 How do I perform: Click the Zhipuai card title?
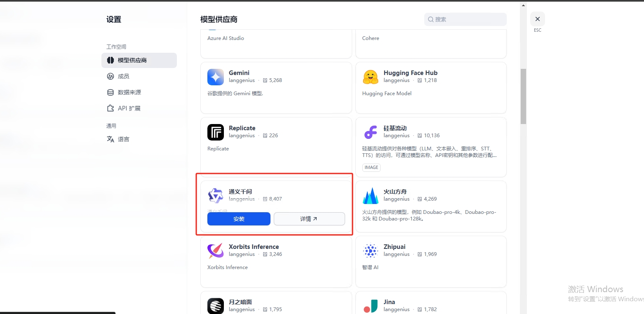click(x=395, y=247)
